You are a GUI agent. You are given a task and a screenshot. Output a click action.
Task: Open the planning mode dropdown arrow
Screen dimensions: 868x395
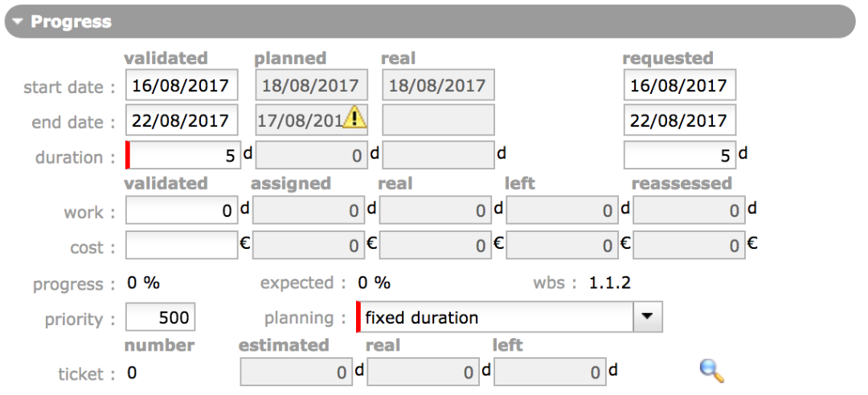tap(647, 317)
